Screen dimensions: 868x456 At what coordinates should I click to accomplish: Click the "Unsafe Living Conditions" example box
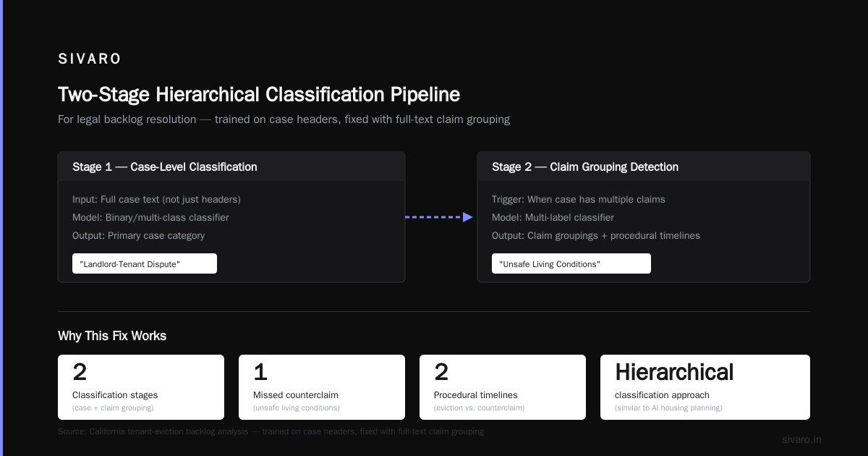click(571, 263)
